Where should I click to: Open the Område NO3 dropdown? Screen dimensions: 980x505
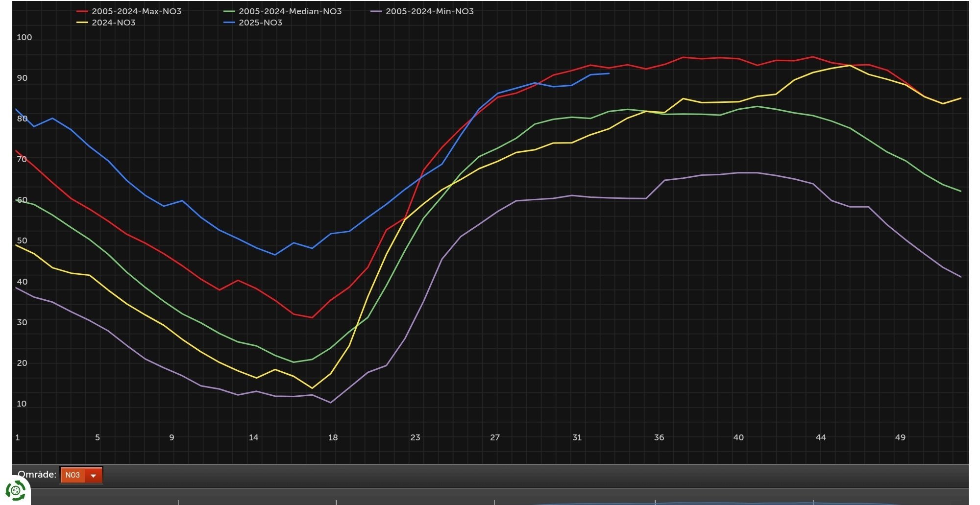point(81,475)
